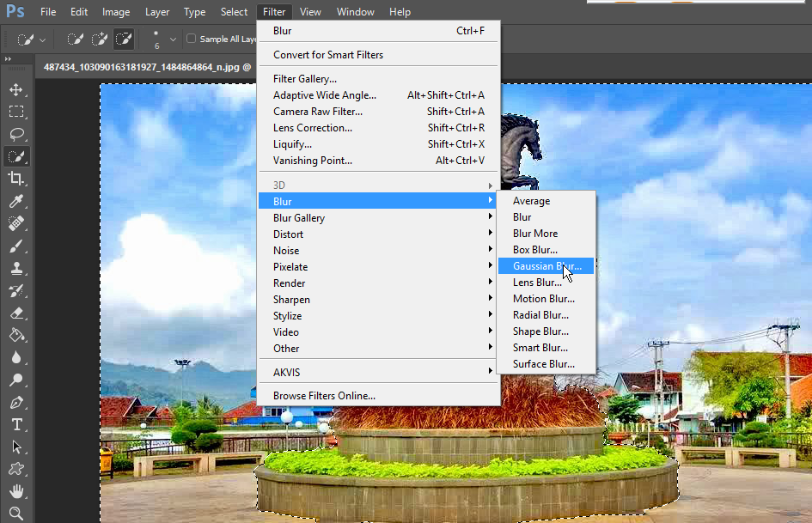
Task: Select the Lasso tool
Action: pos(17,133)
